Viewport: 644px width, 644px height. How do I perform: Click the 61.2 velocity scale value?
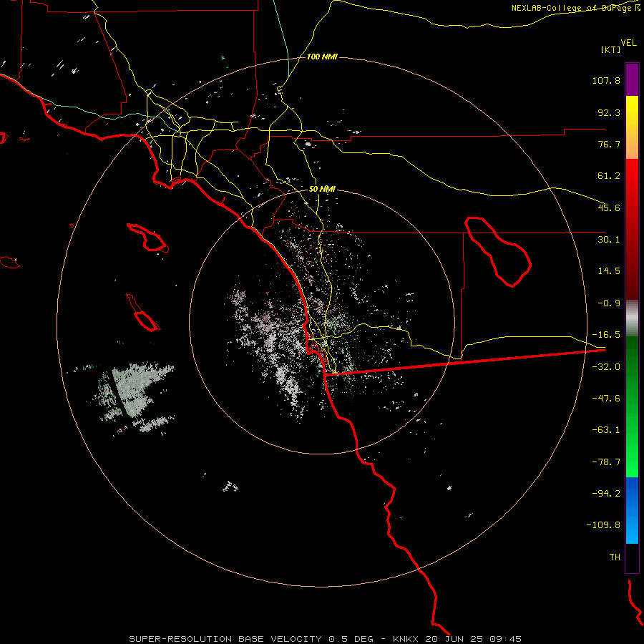click(609, 176)
